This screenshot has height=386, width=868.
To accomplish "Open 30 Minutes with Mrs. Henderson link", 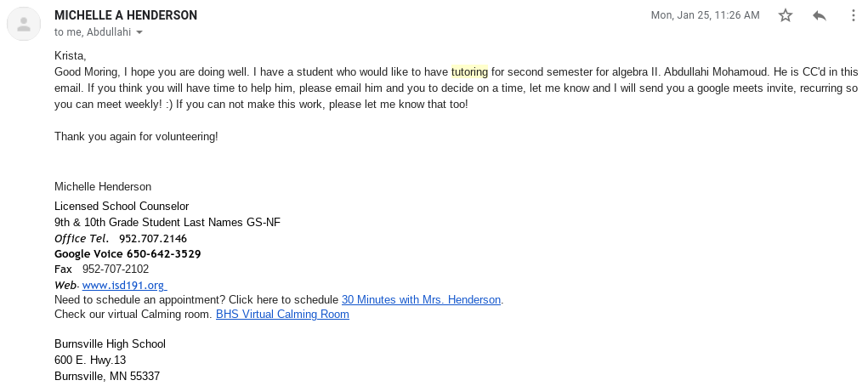I will pos(421,299).
